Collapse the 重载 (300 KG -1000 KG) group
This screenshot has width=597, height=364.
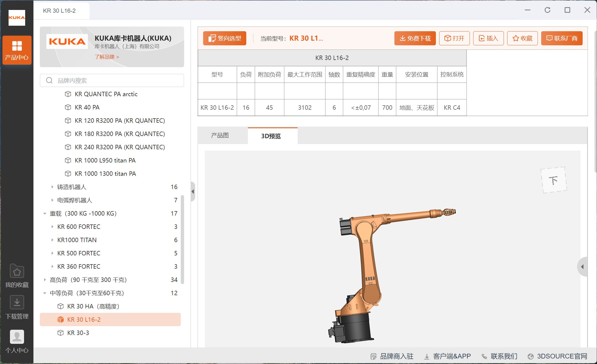[45, 213]
